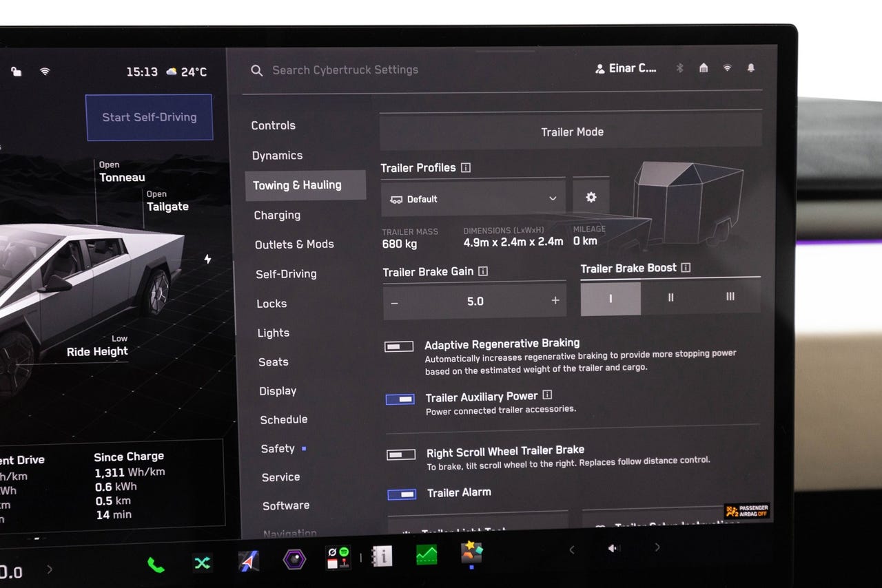Click the search magnifier icon

(x=256, y=70)
